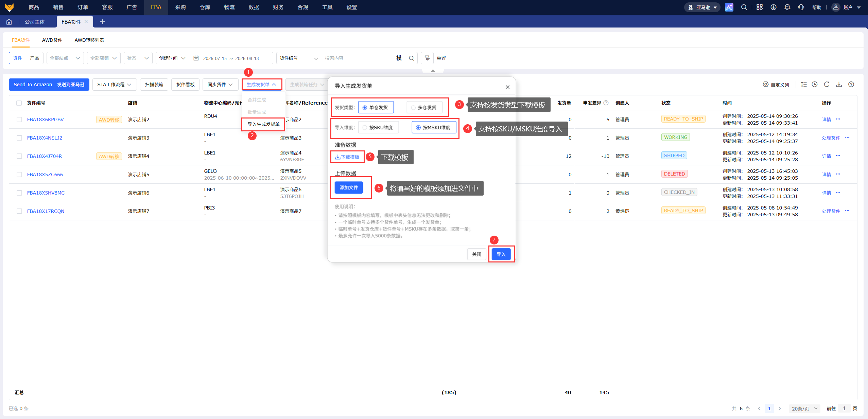868x419 pixels.
Task: Add a new tab with plus icon
Action: pyautogui.click(x=102, y=22)
